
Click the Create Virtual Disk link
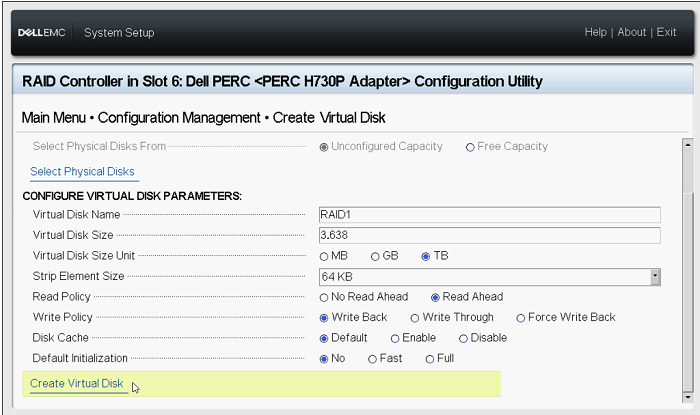[77, 384]
